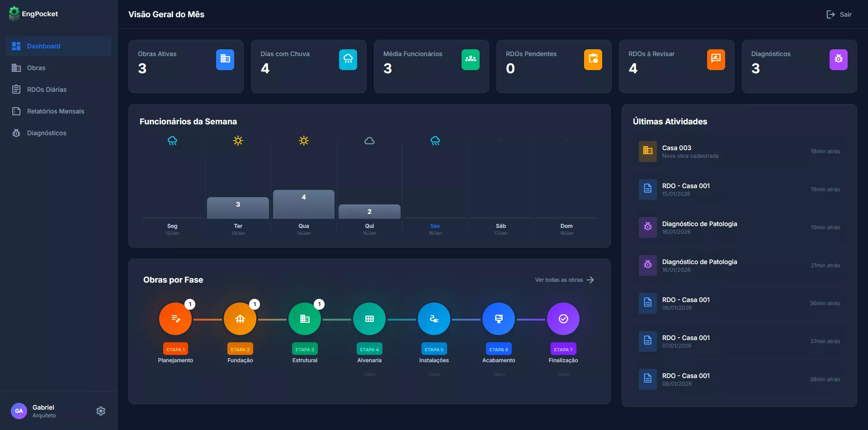
Task: Open Relatórios Mensais in the sidebar
Action: tap(56, 111)
